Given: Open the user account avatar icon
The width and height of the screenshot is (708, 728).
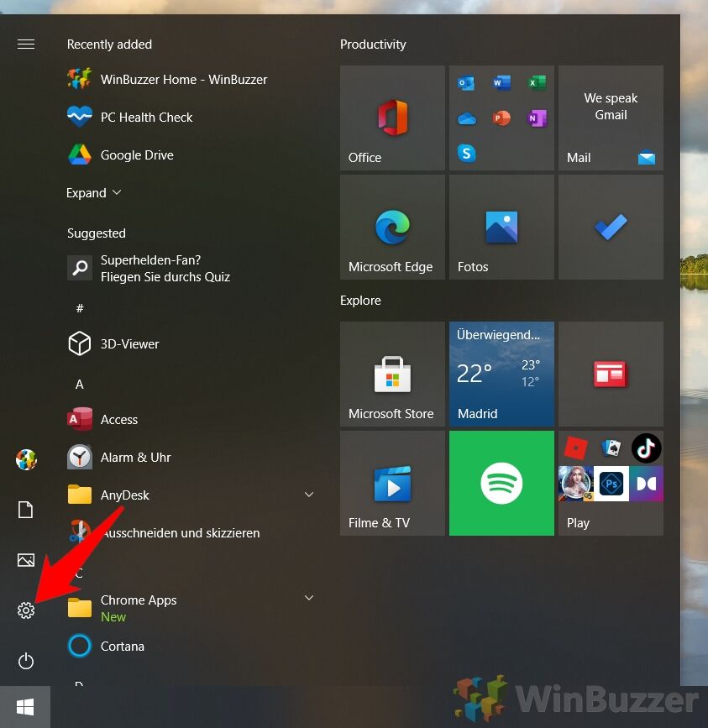Looking at the screenshot, I should tap(26, 459).
